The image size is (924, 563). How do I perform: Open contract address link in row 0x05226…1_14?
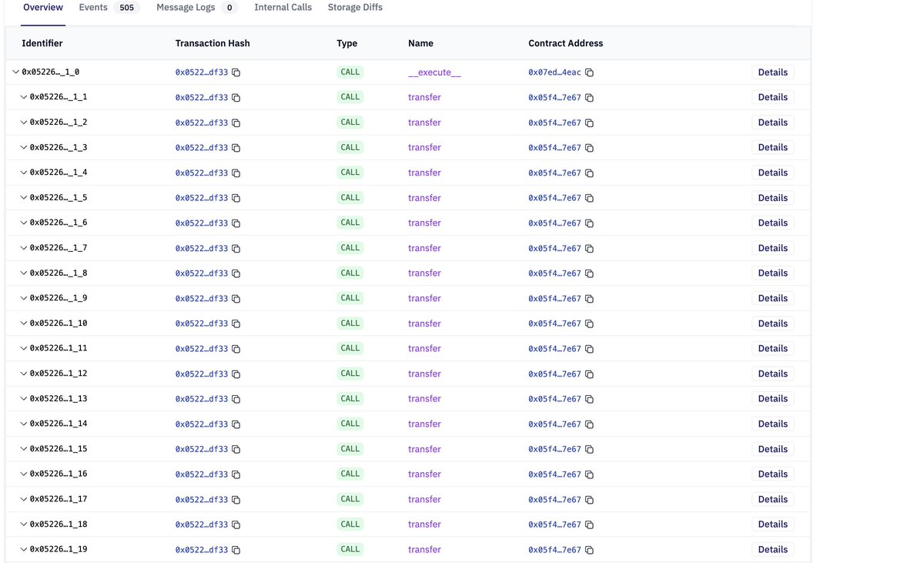[x=554, y=424]
